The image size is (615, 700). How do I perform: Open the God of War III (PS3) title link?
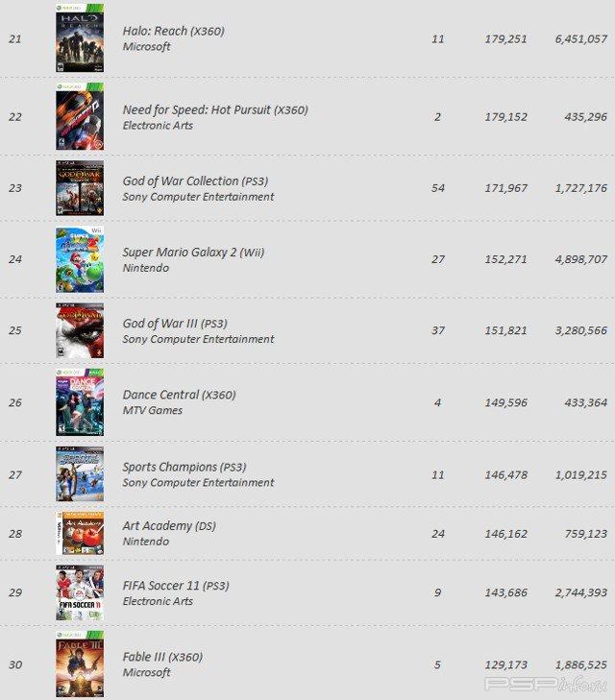[175, 324]
